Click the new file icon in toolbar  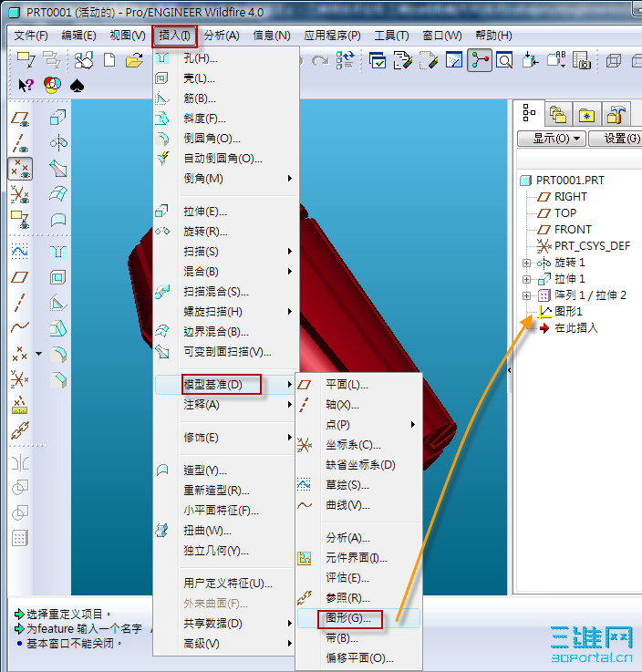point(109,60)
